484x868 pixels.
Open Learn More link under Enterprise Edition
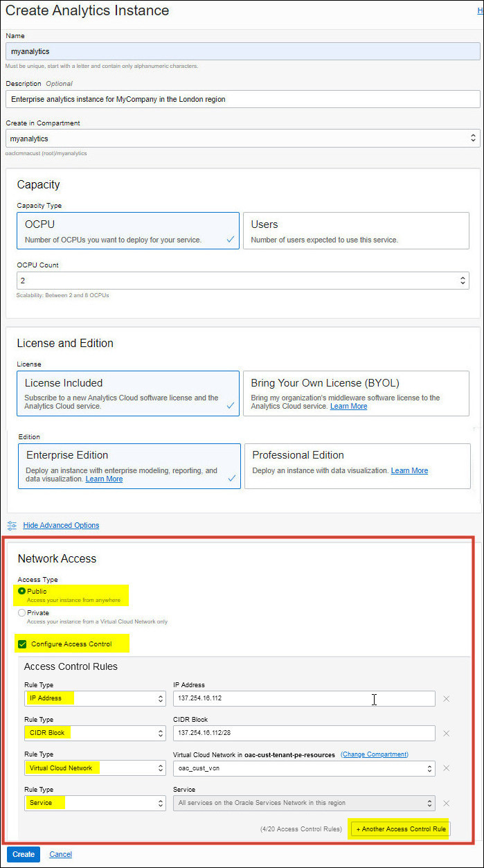click(104, 479)
